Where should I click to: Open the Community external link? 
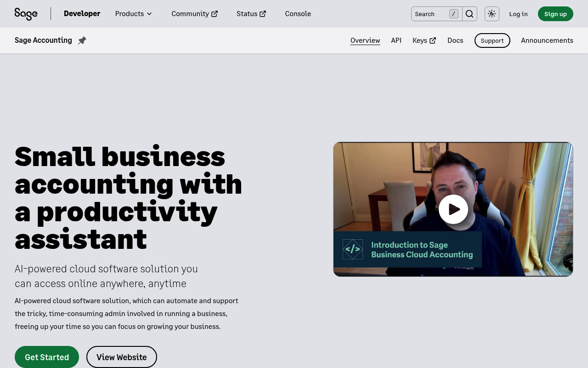point(195,14)
